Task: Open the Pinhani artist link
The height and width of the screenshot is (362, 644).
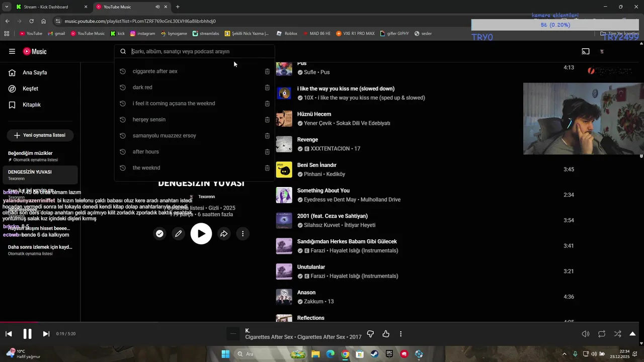Action: [315, 174]
